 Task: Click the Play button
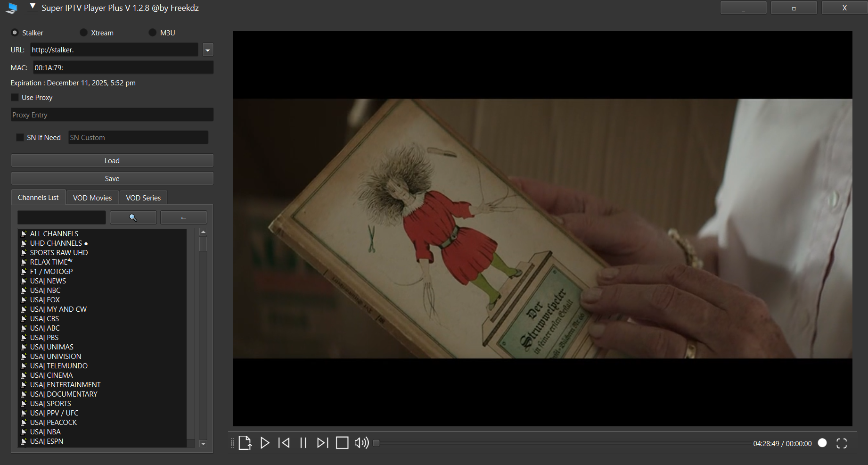[x=265, y=443]
